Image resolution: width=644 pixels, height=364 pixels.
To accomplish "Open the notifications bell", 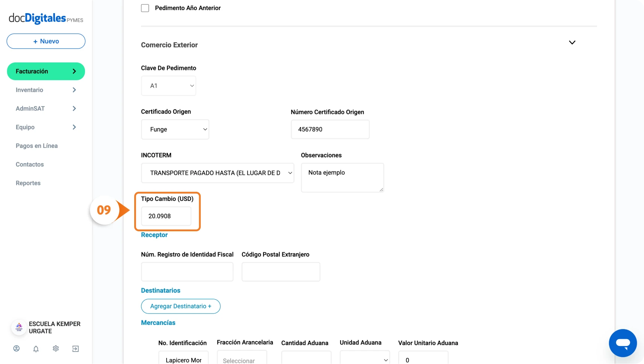I will pos(36,349).
